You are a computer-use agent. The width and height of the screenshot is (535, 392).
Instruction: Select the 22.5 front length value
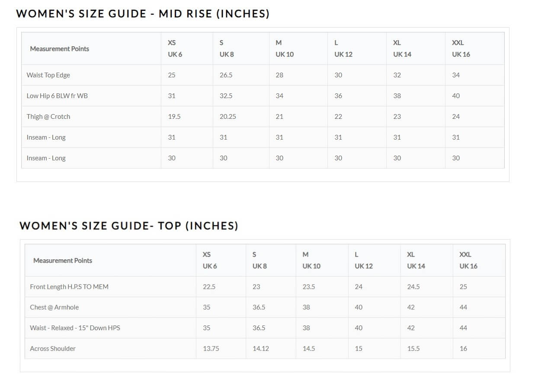[x=209, y=287]
